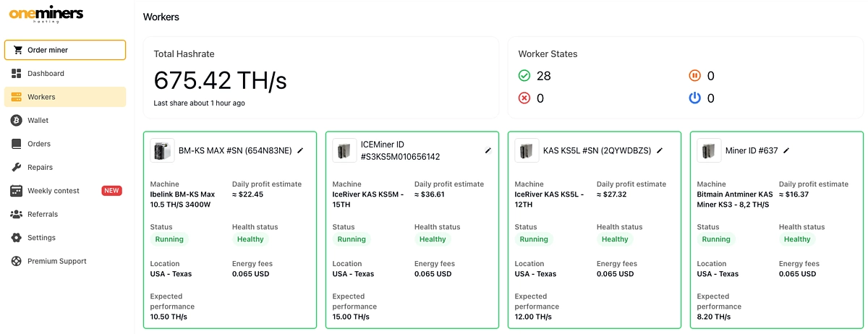This screenshot has width=868, height=334.
Task: Click the IceRiver KAS KS5L - 12TH machine name
Action: click(x=548, y=200)
